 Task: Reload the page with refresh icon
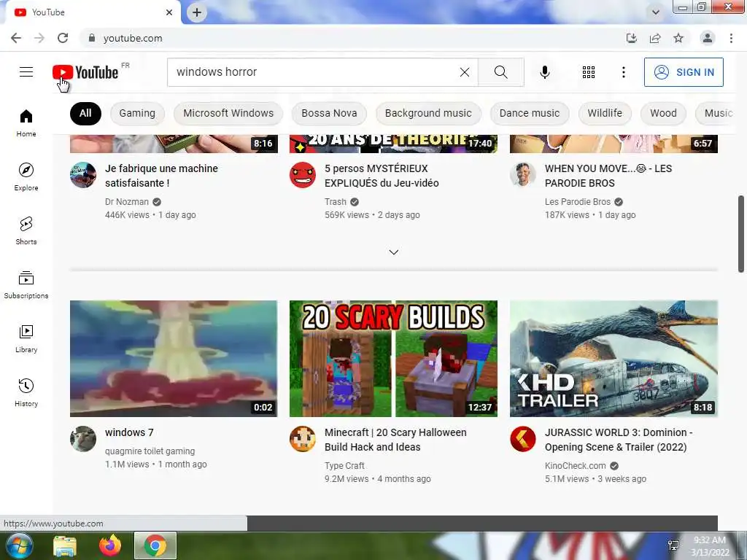(63, 38)
